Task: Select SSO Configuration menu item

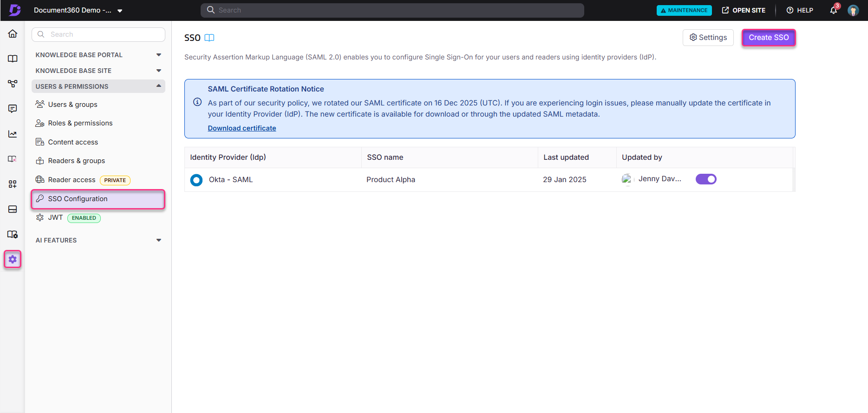Action: click(98, 199)
